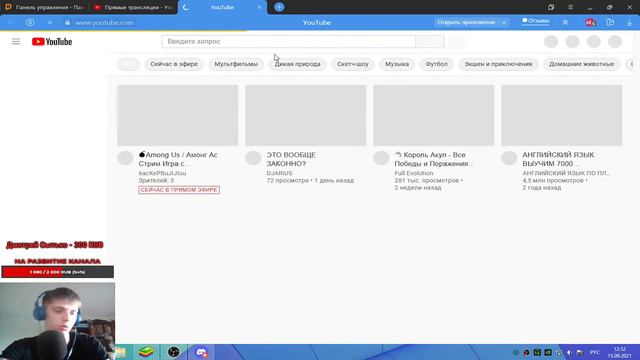Click channel avatar beside 'ЭТО ВООБЩЕ ЗАКОННО?'

[x=253, y=158]
